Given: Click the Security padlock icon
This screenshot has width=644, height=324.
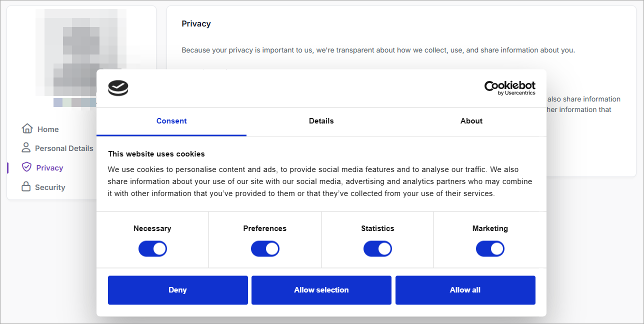Looking at the screenshot, I should (26, 186).
